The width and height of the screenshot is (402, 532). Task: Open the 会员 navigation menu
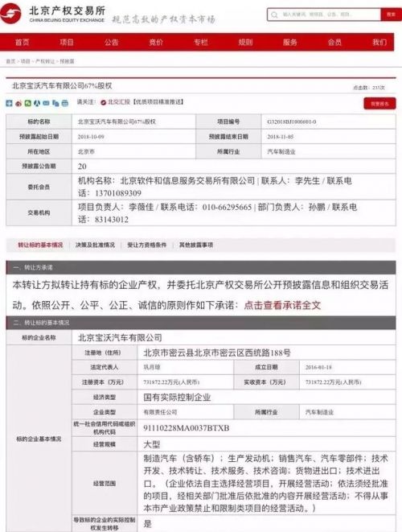point(335,42)
